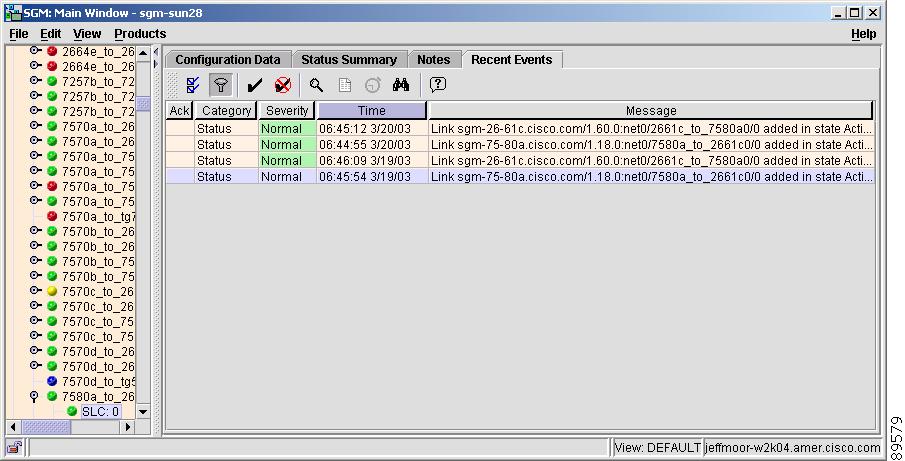The height and width of the screenshot is (461, 905).
Task: Click the tree's horizontal scrollbar thumb
Action: point(46,427)
